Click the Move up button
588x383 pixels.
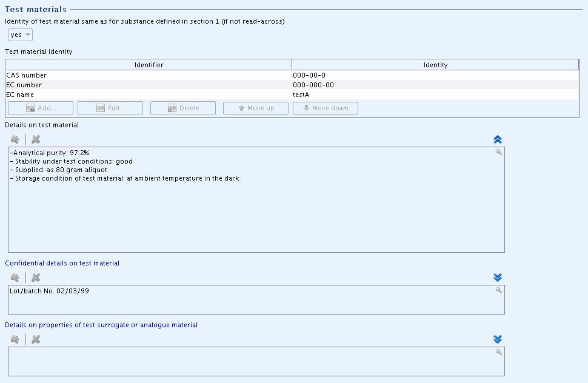[x=256, y=108]
